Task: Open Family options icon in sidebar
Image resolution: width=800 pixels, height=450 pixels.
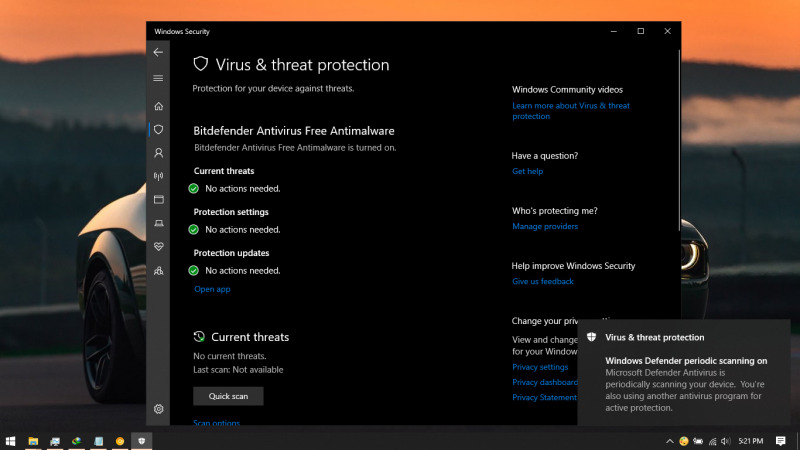Action: point(159,271)
